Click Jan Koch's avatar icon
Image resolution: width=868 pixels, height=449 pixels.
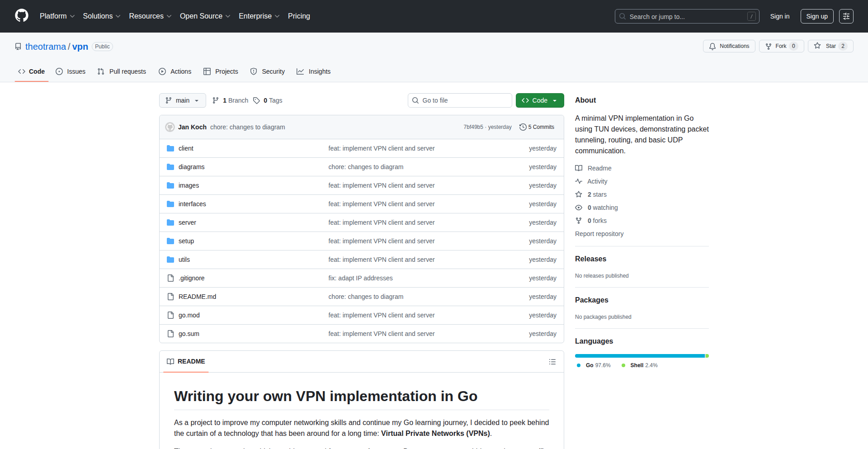click(x=170, y=127)
